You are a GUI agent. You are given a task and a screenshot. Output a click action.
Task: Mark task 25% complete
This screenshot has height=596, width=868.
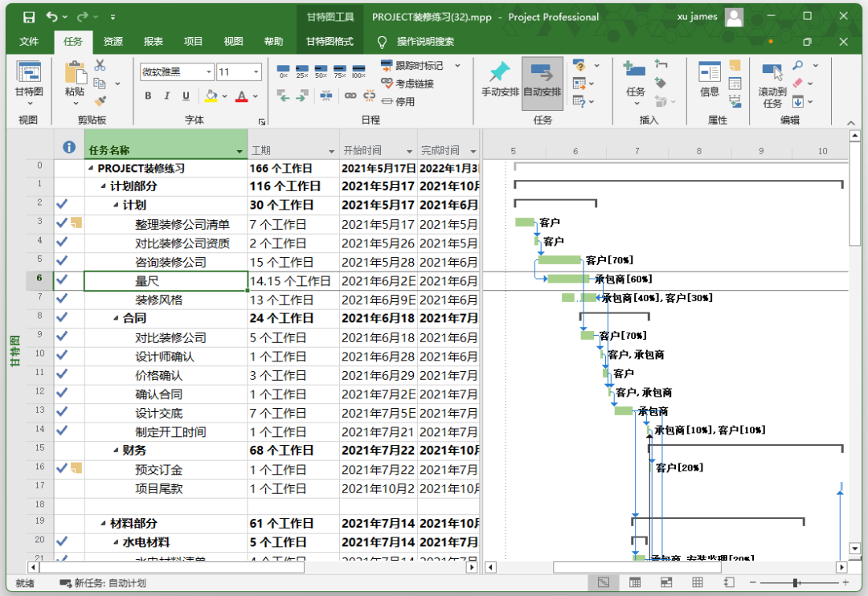tap(302, 71)
